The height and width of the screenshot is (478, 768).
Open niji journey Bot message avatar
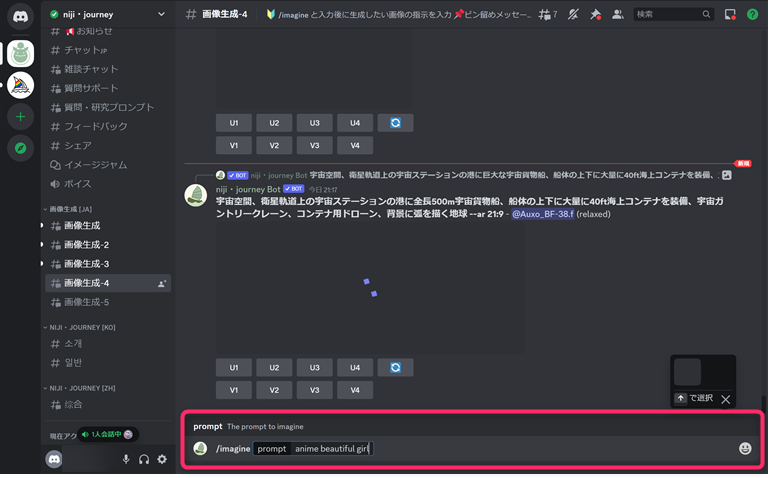coord(195,195)
